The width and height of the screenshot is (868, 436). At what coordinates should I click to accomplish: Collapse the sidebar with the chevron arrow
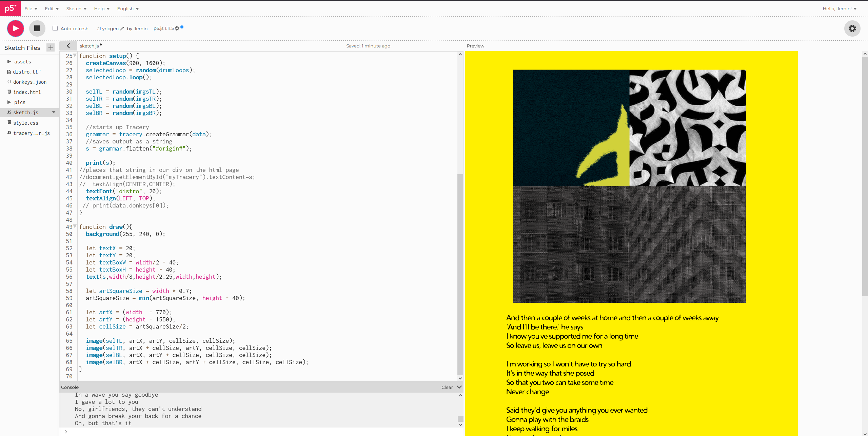[x=68, y=46]
